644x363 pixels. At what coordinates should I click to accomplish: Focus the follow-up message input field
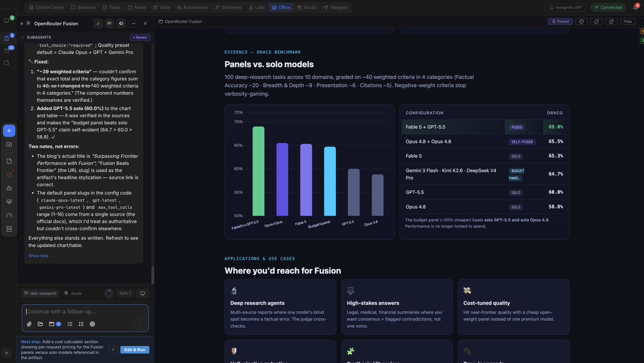(85, 312)
